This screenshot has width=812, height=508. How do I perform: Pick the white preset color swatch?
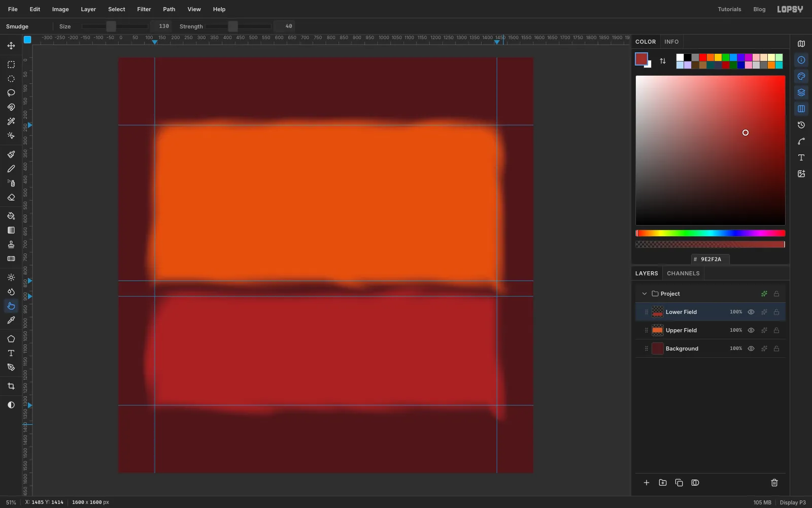680,57
